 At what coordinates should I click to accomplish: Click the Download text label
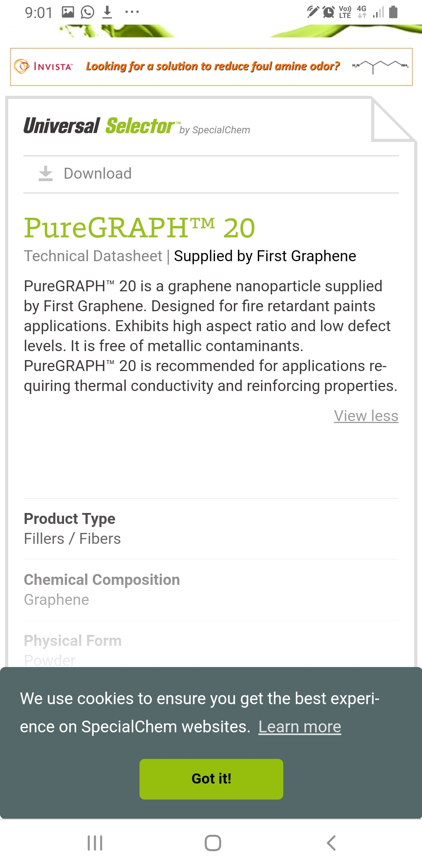point(98,174)
